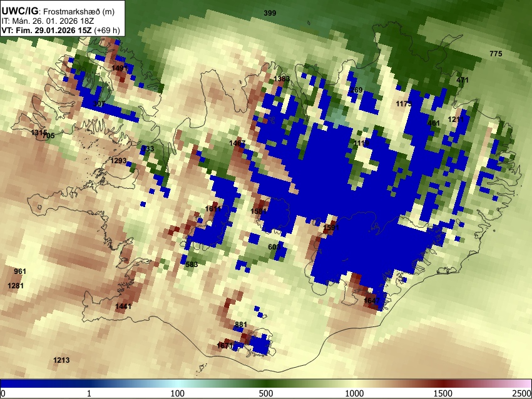Click the map value 461

click(x=434, y=123)
